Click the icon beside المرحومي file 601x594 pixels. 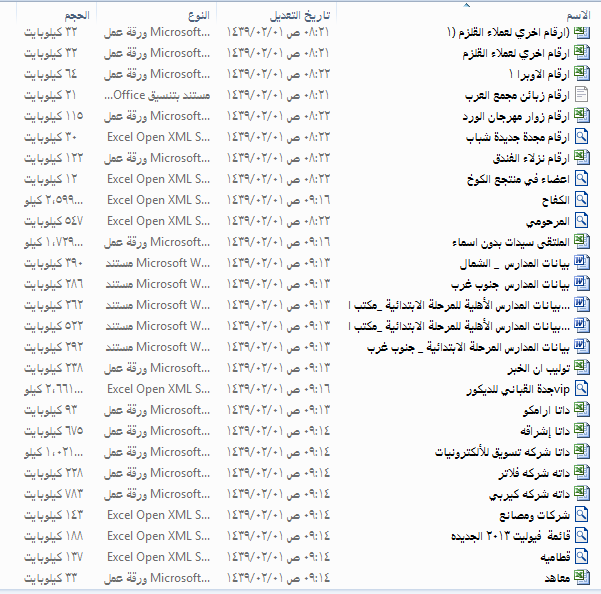tap(582, 221)
